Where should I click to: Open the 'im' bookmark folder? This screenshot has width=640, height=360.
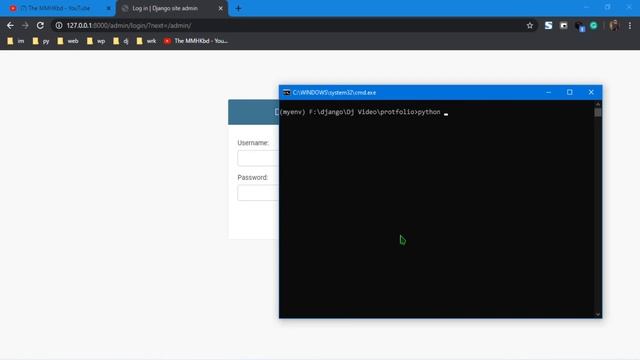coord(16,41)
